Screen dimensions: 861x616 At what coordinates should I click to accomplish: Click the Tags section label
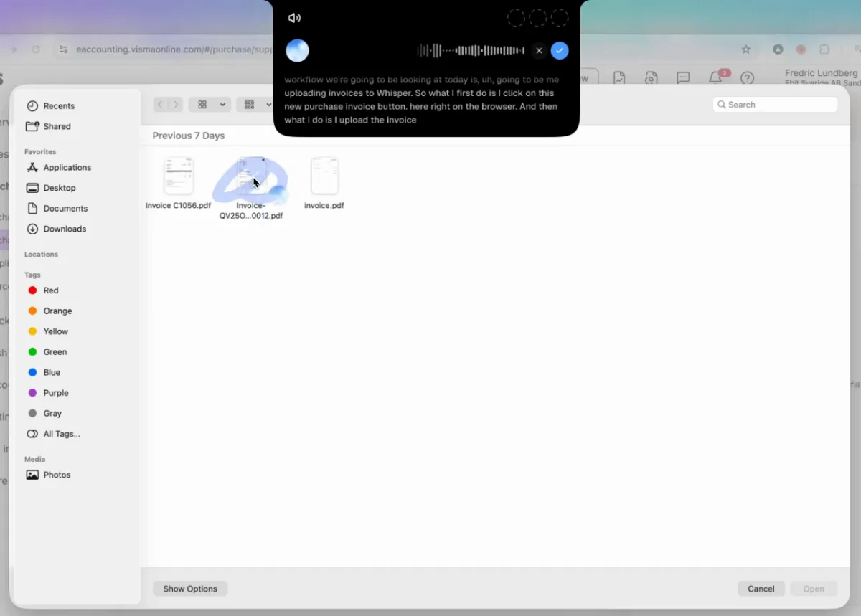pyautogui.click(x=32, y=275)
